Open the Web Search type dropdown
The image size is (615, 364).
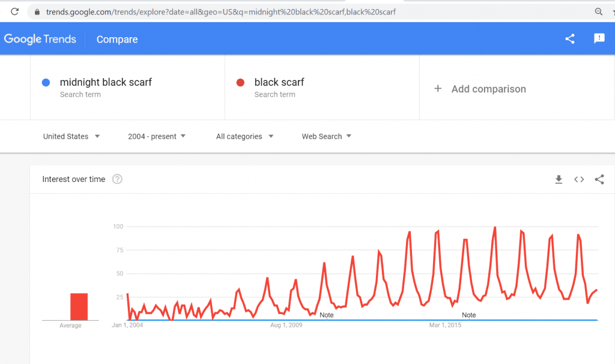click(326, 136)
